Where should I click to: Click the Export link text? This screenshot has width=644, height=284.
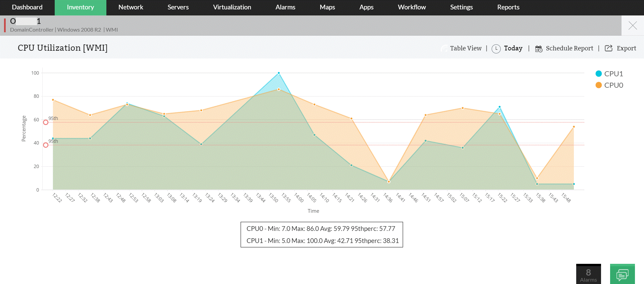click(x=626, y=48)
